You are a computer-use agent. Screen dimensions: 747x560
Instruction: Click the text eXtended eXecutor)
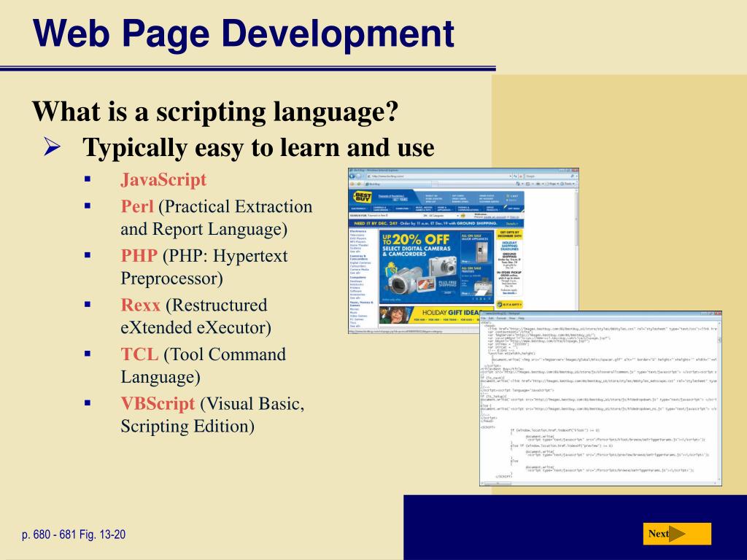[x=196, y=327]
